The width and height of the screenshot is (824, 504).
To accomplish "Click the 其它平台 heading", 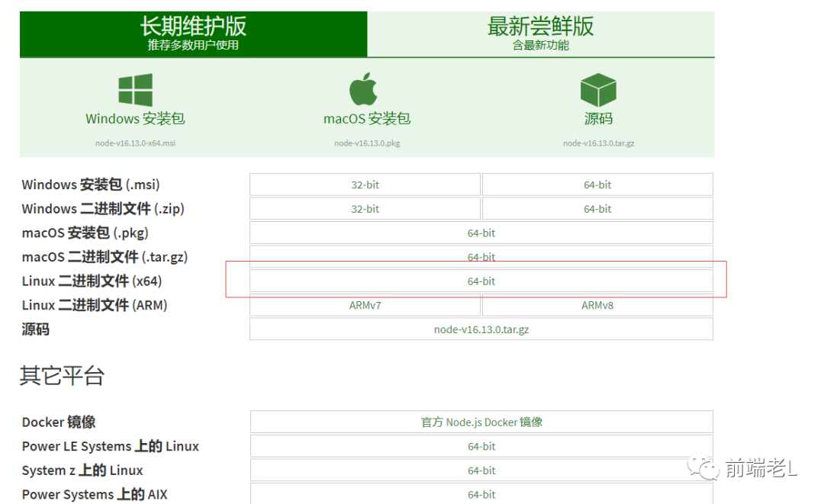I will click(x=62, y=376).
